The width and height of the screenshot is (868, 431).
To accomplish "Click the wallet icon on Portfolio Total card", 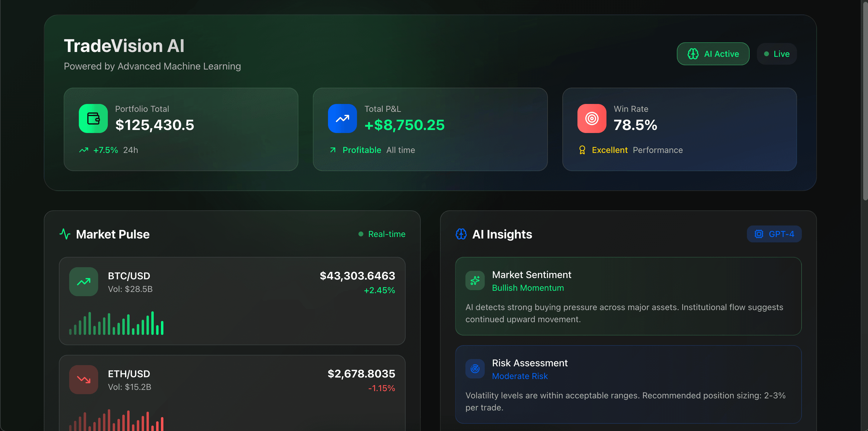I will (93, 118).
